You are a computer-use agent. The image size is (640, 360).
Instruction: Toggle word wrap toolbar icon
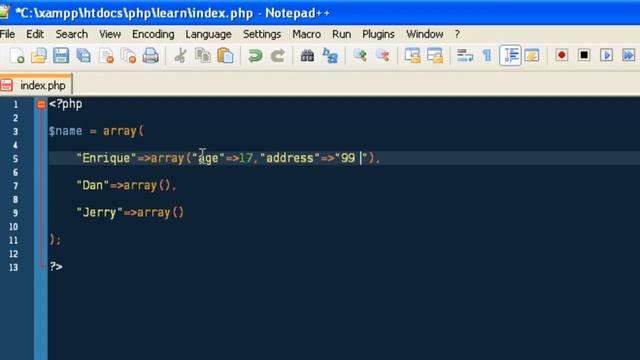[464, 56]
